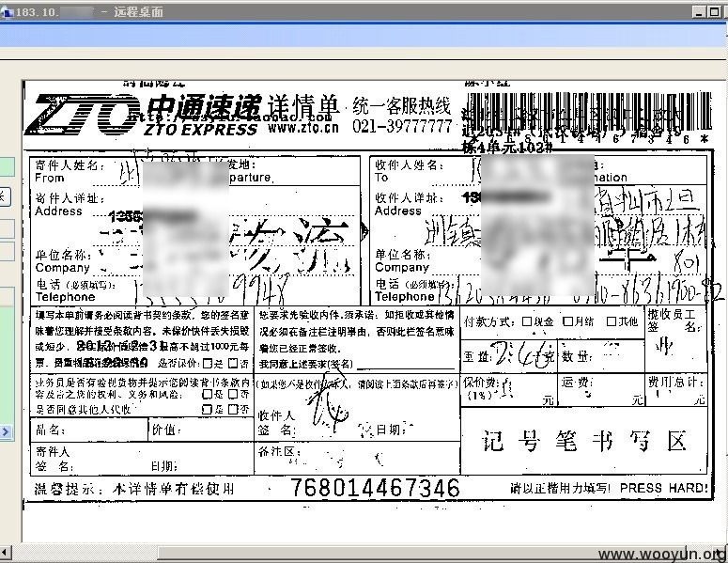Image resolution: width=728 pixels, height=563 pixels.
Task: Click the 记号笔书写区 area heading
Action: (584, 441)
